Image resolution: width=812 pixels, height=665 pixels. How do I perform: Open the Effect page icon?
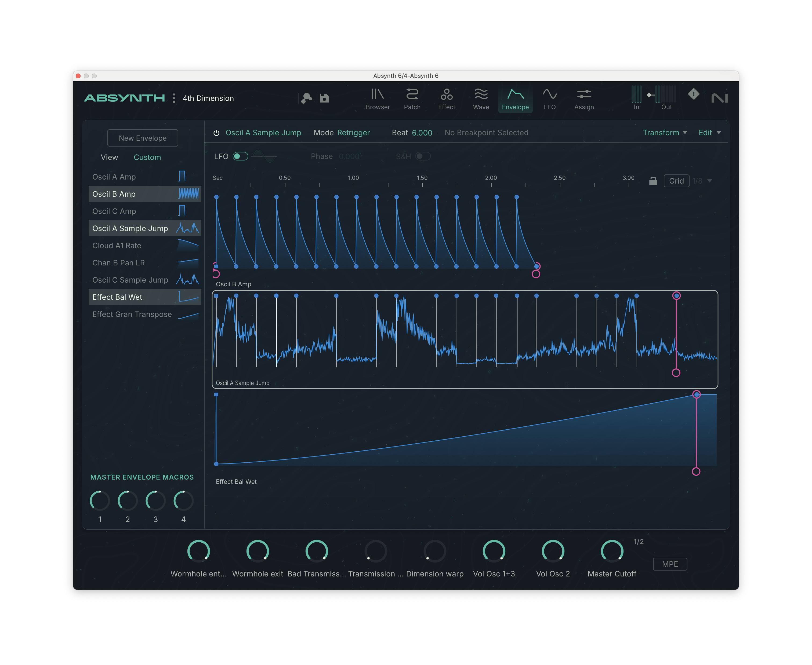tap(447, 99)
